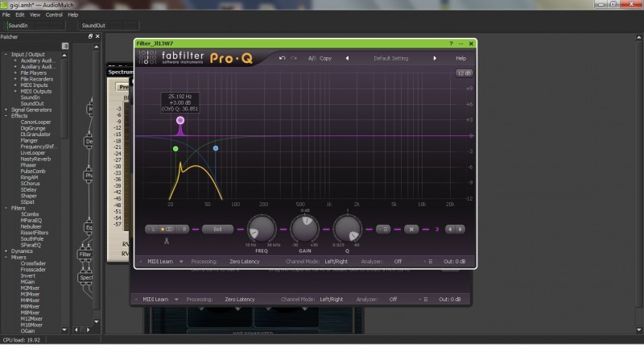Select the green EQ band dot
644x348 pixels.
point(175,149)
